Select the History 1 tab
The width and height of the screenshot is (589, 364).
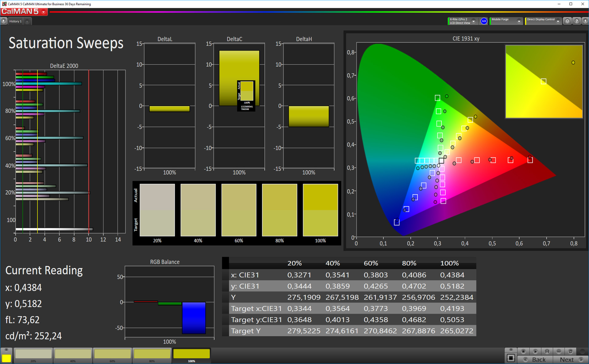coord(15,21)
